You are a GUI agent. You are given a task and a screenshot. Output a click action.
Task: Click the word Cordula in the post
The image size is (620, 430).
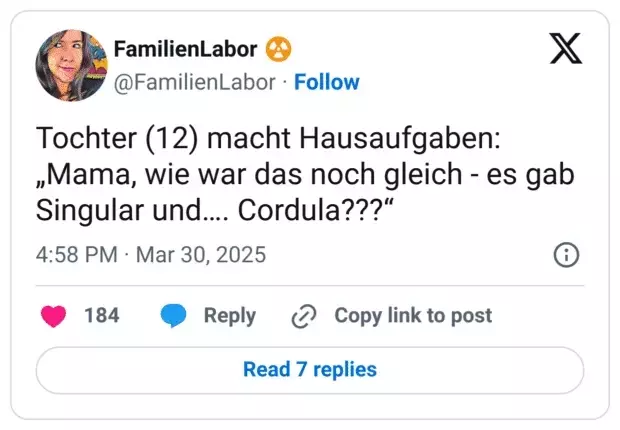click(289, 210)
